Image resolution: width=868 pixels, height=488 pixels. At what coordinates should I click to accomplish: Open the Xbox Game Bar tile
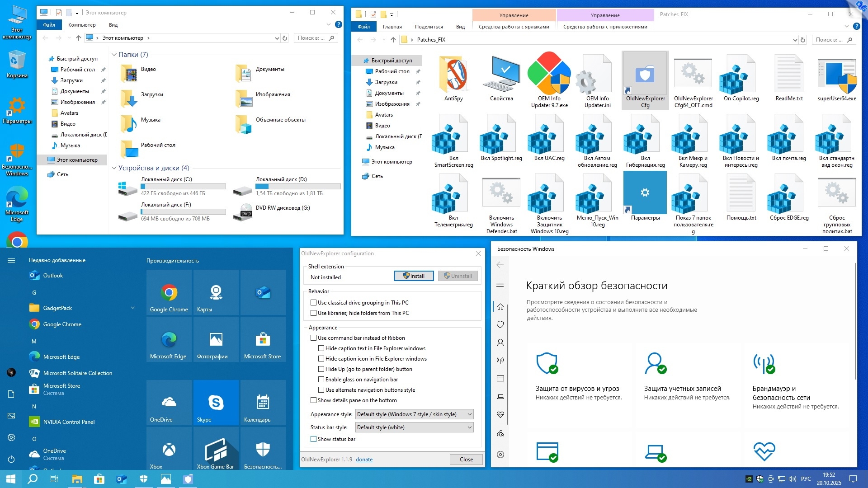click(216, 449)
